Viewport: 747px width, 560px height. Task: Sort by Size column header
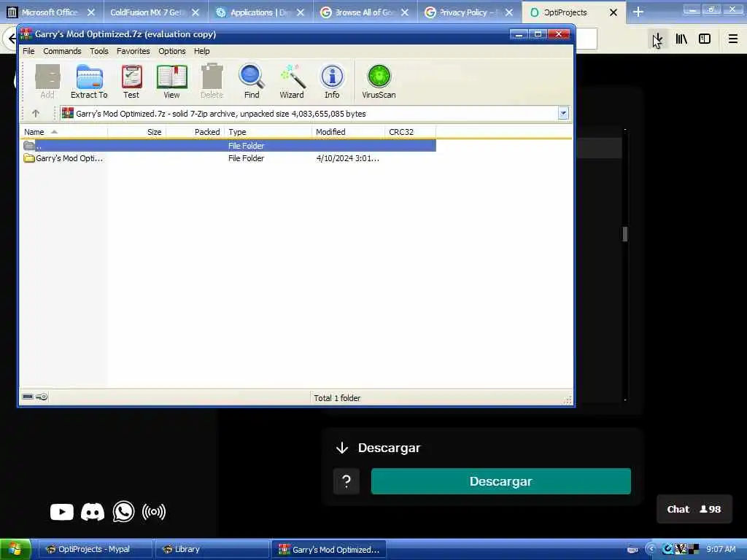136,132
